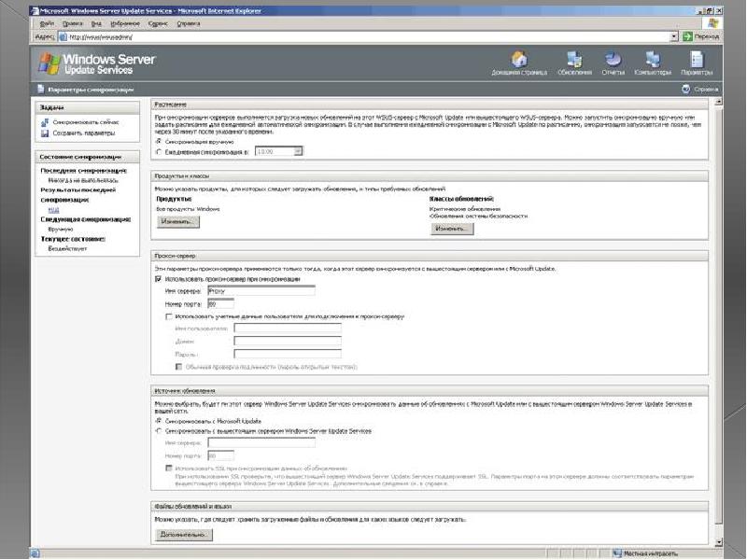This screenshot has width=747, height=560.
Task: Click the Местная интрасеть zone icon
Action: 617,553
